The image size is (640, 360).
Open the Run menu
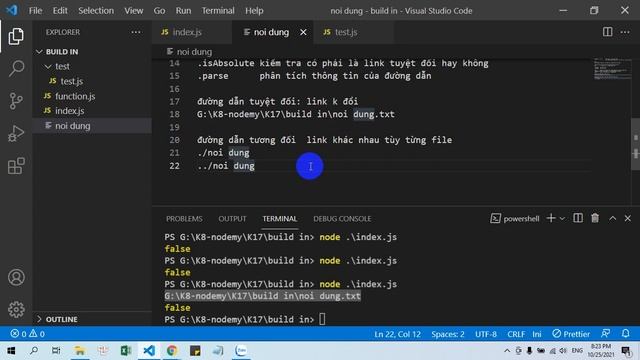[x=183, y=11]
